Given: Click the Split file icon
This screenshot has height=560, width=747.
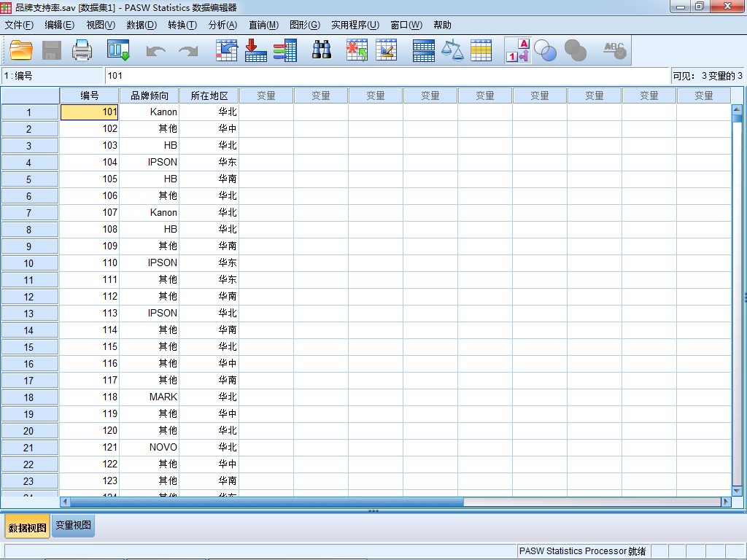Looking at the screenshot, I should point(424,50).
